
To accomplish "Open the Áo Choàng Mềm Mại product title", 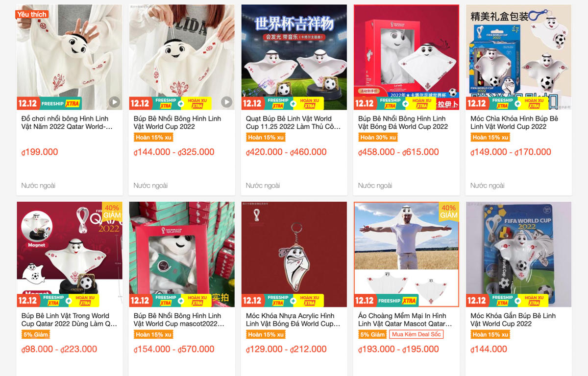I will click(405, 320).
